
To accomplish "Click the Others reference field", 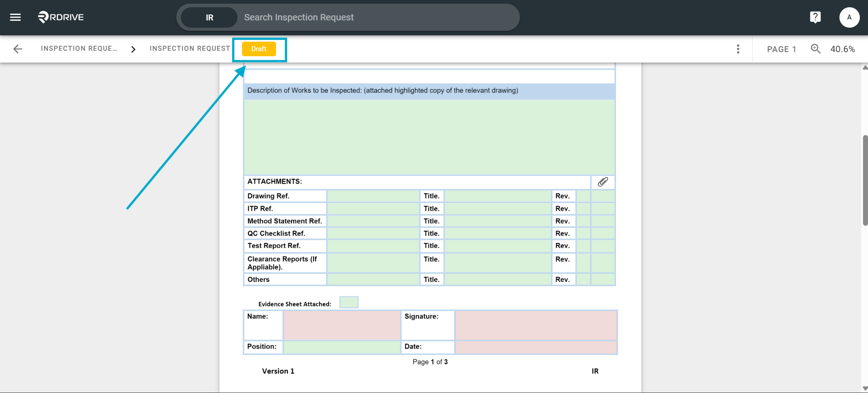I will point(373,279).
